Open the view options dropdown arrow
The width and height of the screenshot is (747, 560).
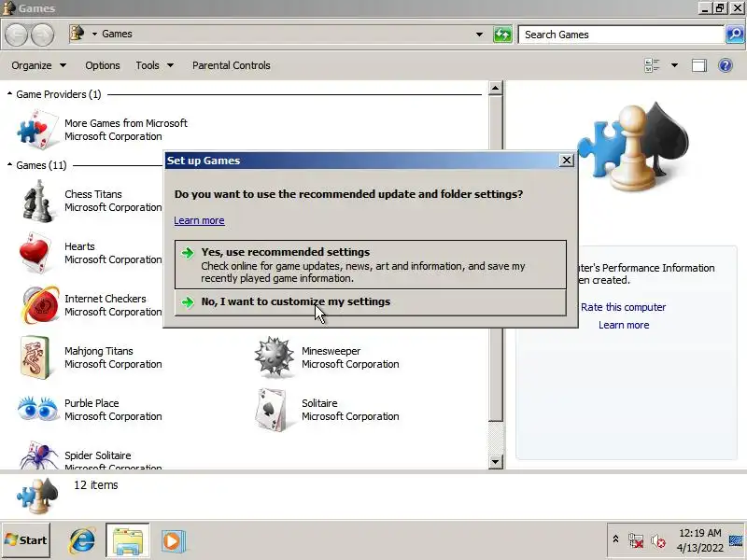pos(674,65)
